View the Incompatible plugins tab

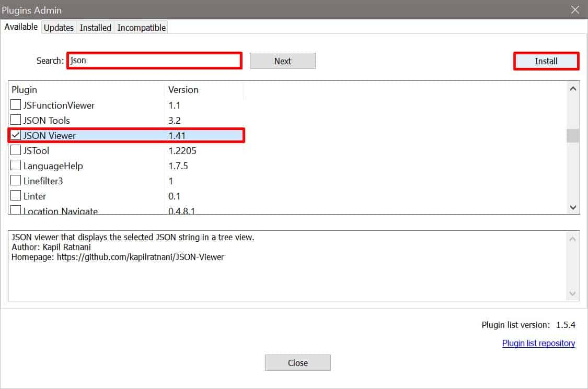(x=141, y=27)
